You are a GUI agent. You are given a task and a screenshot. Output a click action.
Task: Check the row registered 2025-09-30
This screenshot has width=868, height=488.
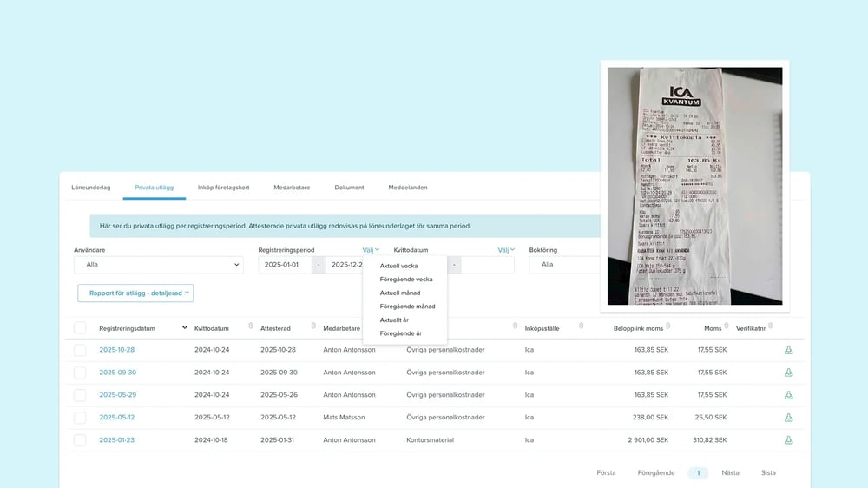click(x=80, y=373)
